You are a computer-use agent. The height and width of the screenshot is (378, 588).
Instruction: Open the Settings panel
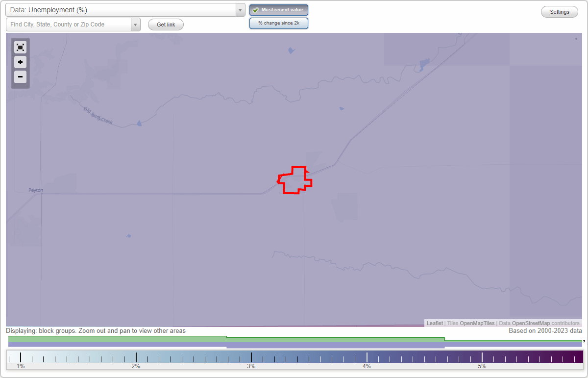pos(559,11)
